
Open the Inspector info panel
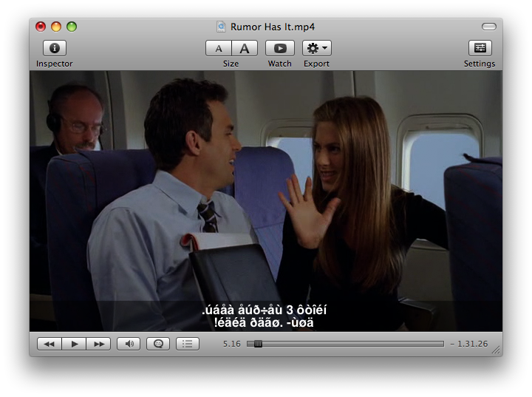[55, 48]
